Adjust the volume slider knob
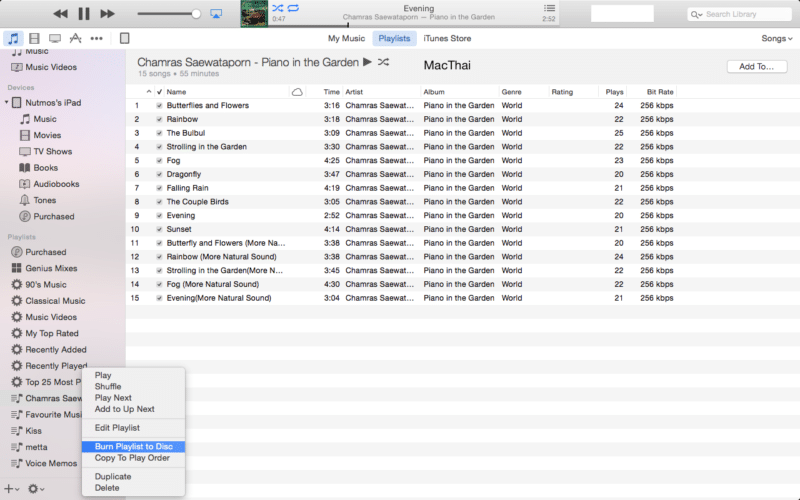Viewport: 800px width, 500px height. [196, 14]
